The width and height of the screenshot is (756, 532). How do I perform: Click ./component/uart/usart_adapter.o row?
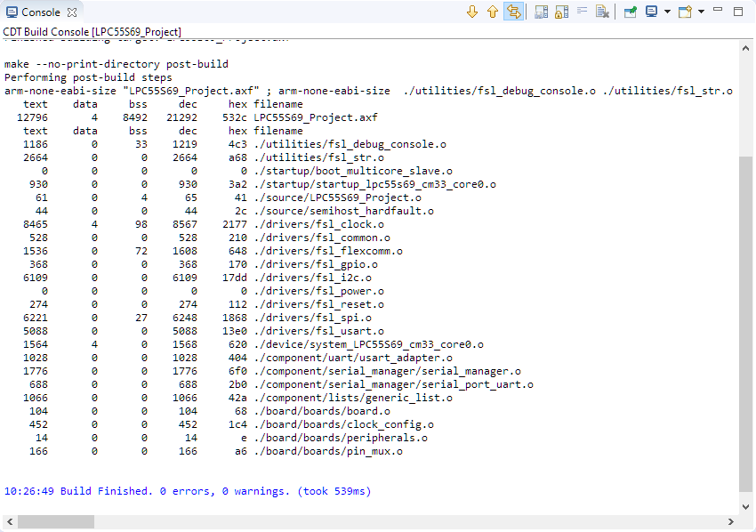[353, 358]
